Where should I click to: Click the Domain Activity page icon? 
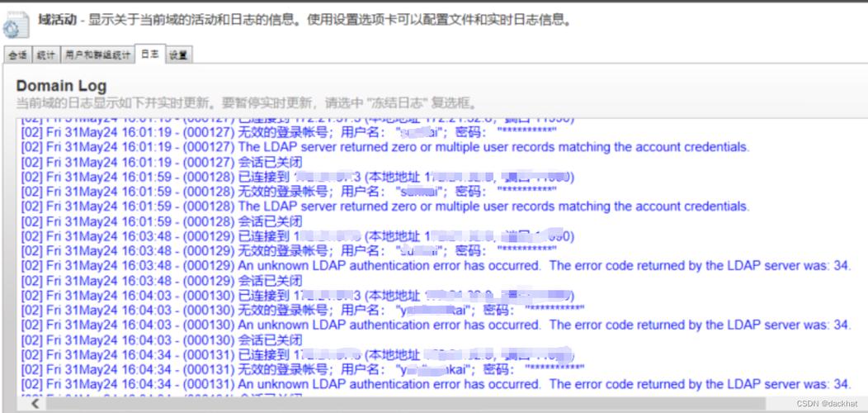16,25
